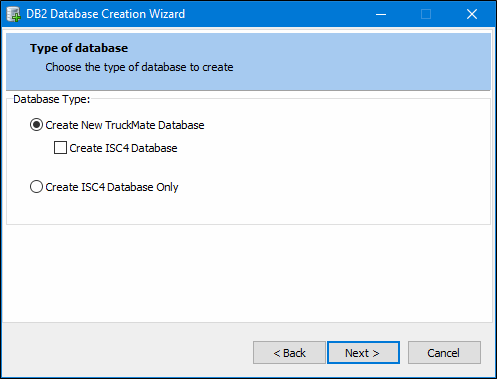This screenshot has width=497, height=379.
Task: Select the Create New TruckMate Database radio button
Action: [36, 125]
